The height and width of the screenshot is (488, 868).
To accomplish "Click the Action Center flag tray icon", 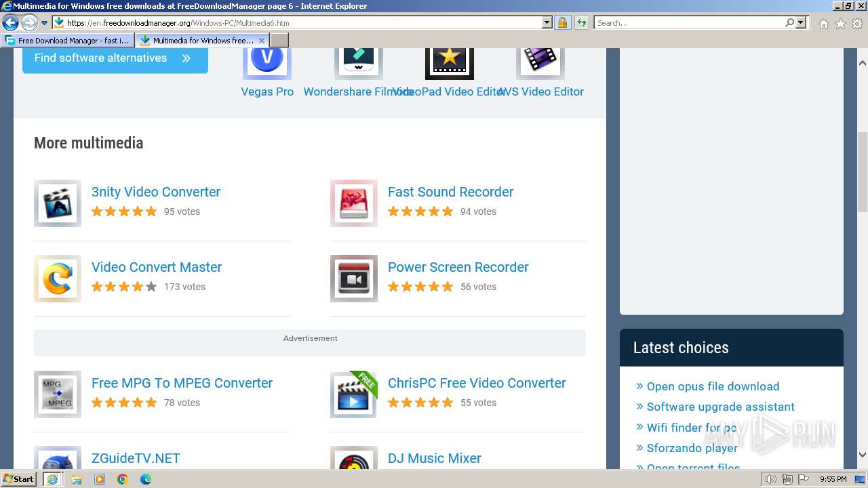I will [802, 479].
